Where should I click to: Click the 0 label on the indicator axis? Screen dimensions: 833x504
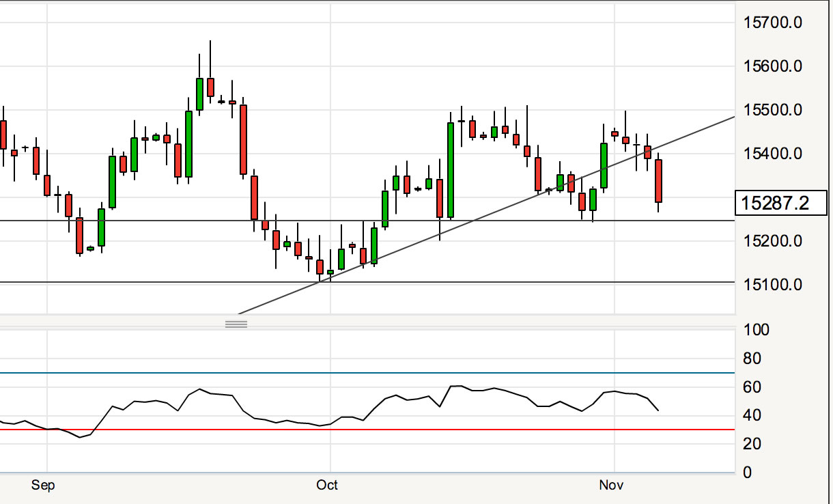pyautogui.click(x=748, y=472)
